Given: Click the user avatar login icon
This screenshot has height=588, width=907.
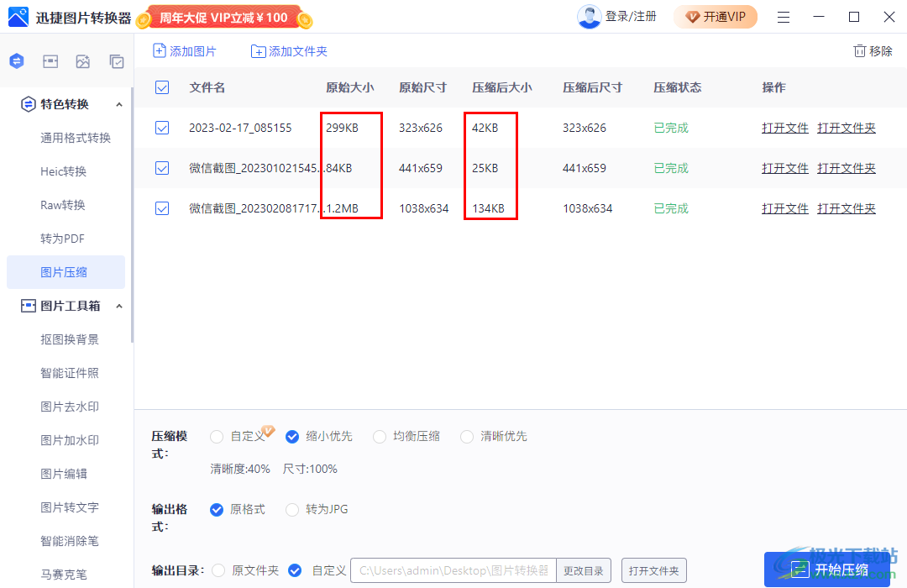Looking at the screenshot, I should (x=589, y=17).
